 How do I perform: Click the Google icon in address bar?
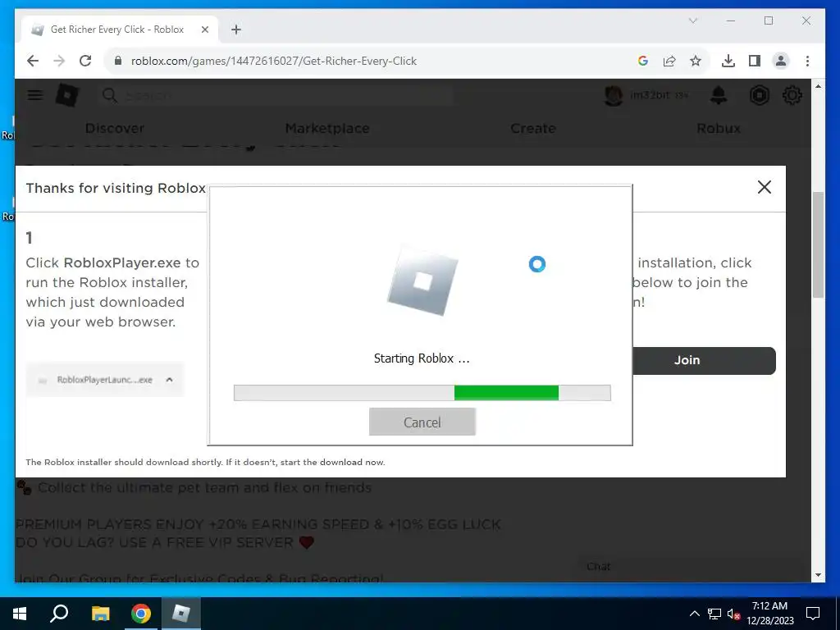point(643,61)
